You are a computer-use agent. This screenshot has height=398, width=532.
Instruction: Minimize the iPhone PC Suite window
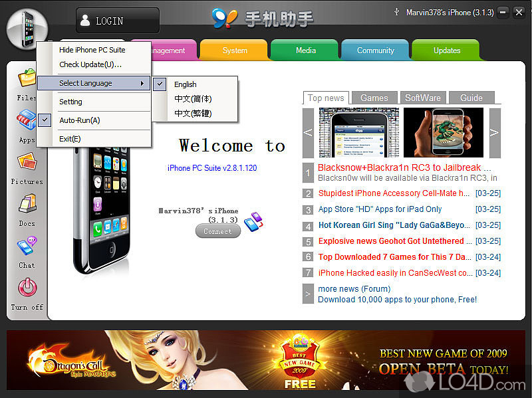[503, 13]
